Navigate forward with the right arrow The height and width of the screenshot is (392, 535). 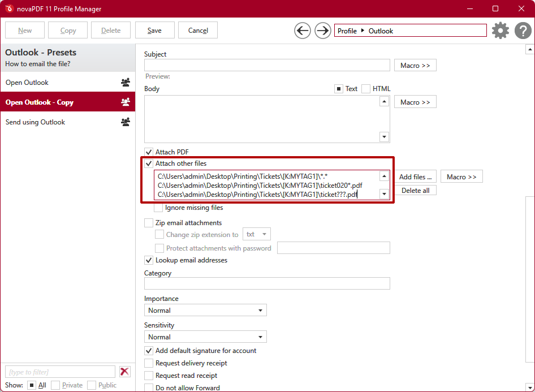point(322,31)
